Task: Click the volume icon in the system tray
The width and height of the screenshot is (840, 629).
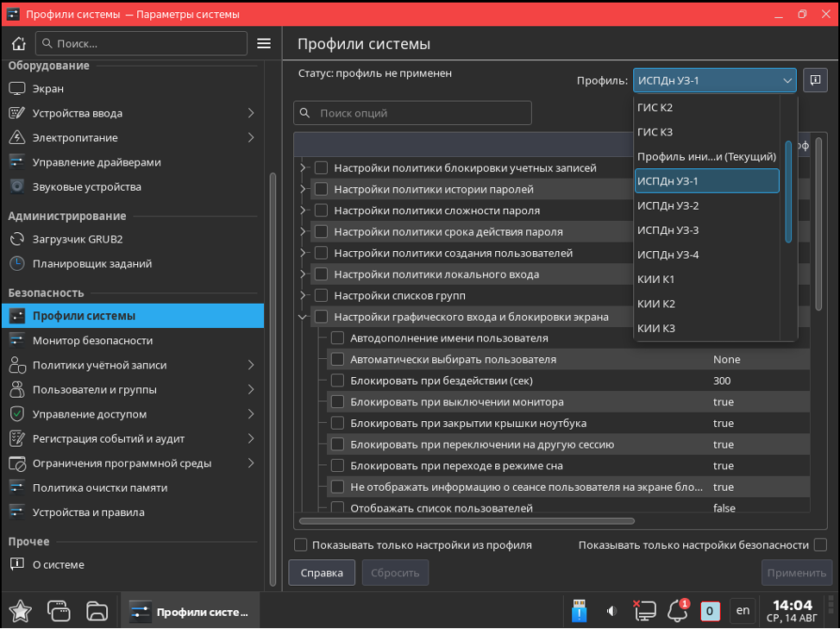Action: 611,611
